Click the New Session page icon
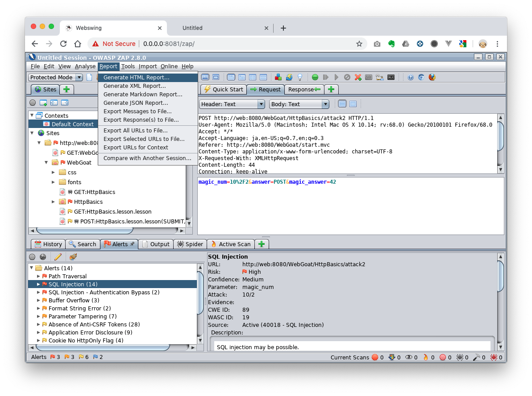Screen dimensions: 532x396 (89, 77)
